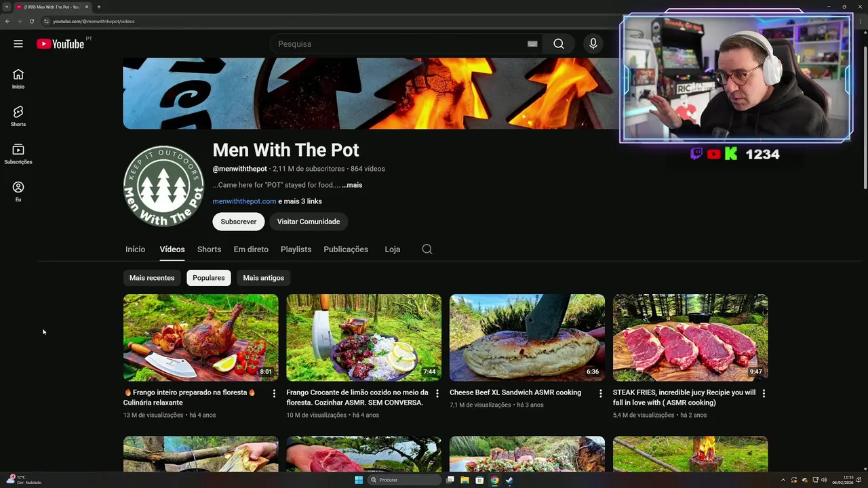The image size is (868, 488).
Task: Open Task View on the taskbar
Action: coord(450,480)
